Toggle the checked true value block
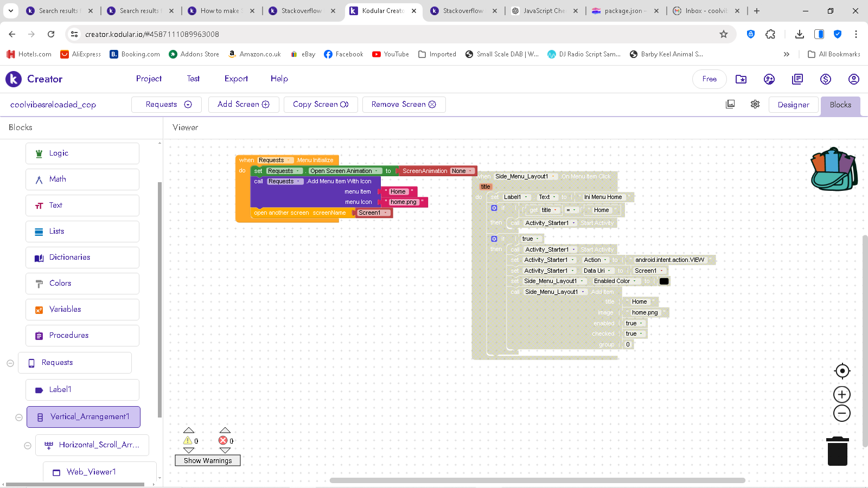The image size is (868, 488). (634, 334)
